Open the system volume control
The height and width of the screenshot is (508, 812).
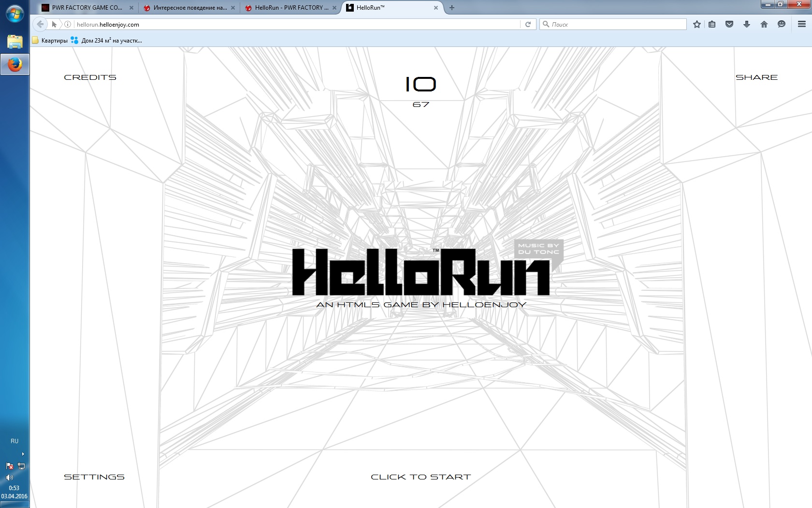9,478
